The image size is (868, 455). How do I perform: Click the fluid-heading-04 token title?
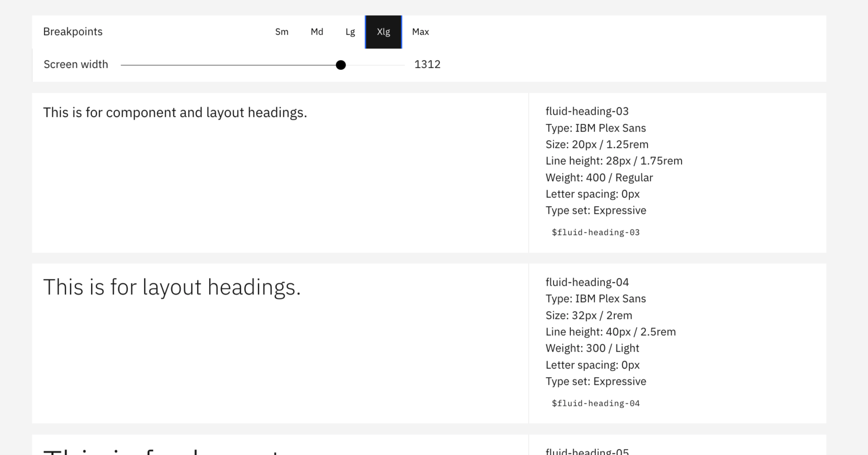tap(587, 282)
